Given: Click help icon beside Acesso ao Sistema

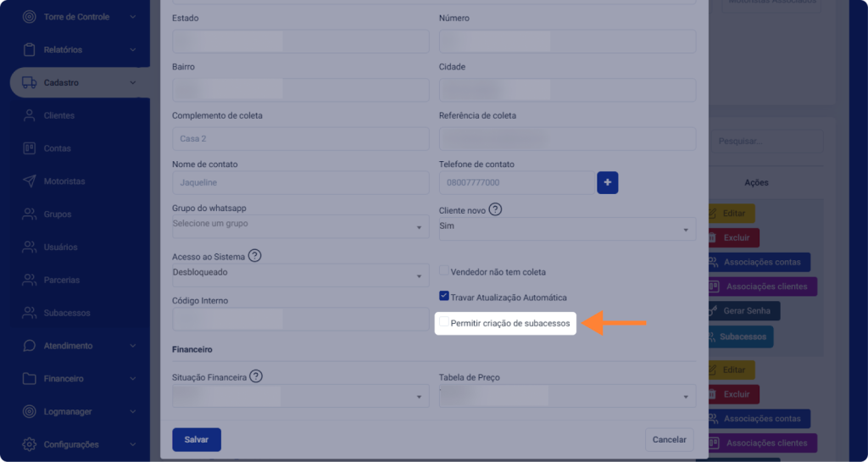Looking at the screenshot, I should (254, 255).
